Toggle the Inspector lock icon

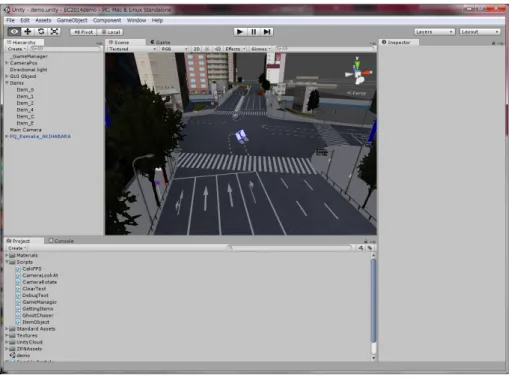coord(493,43)
